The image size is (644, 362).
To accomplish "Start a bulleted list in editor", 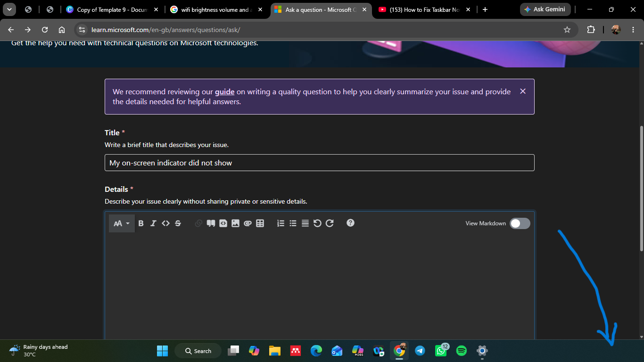I will 293,223.
